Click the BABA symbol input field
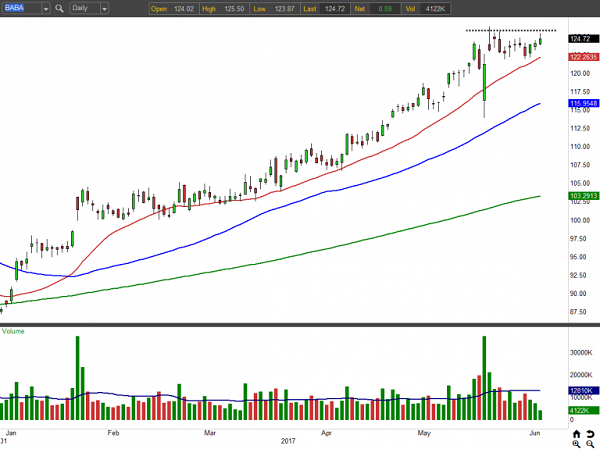 point(25,8)
